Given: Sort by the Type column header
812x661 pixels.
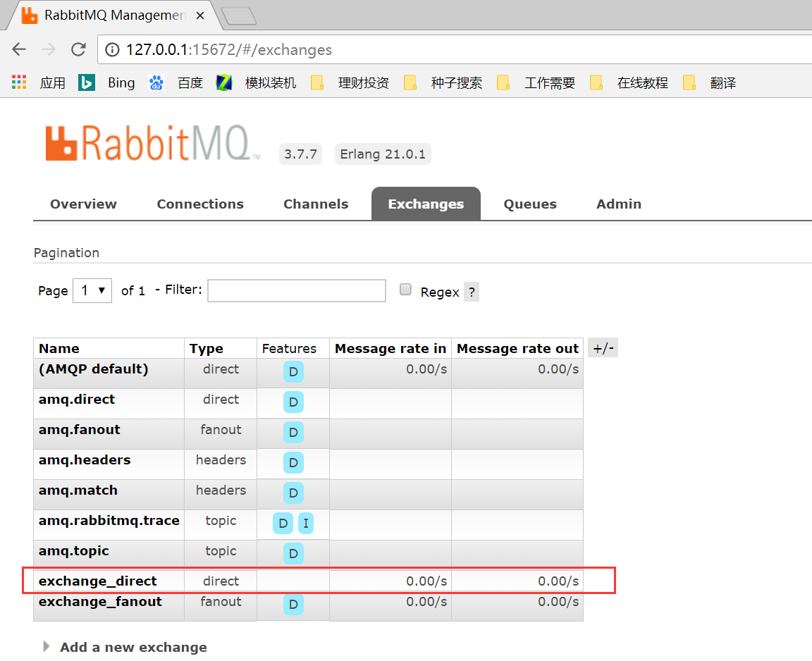Looking at the screenshot, I should tap(206, 349).
